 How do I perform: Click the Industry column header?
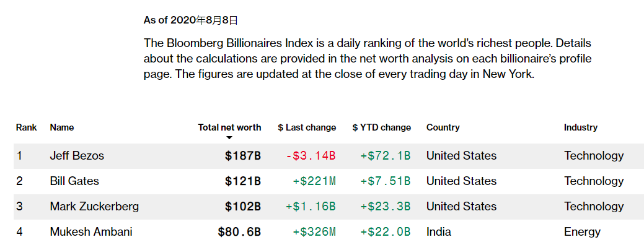click(581, 127)
